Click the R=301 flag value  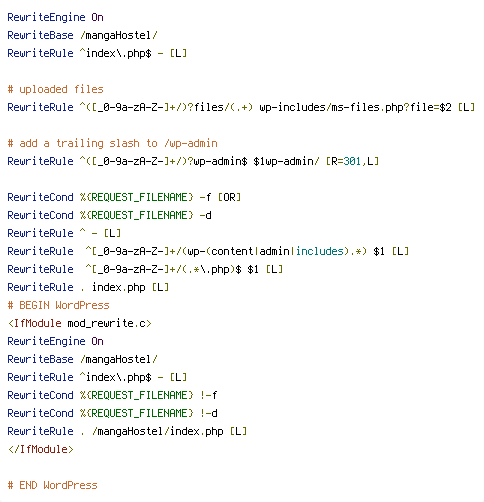(346, 161)
